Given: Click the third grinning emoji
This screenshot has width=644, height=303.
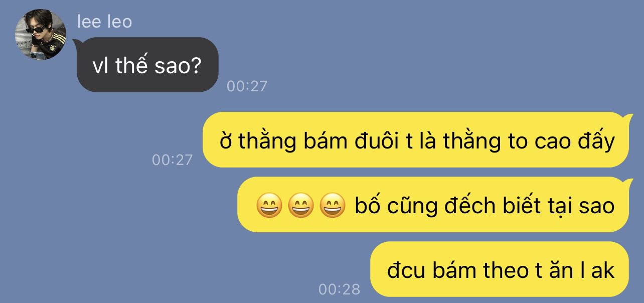Looking at the screenshot, I should click(333, 206).
